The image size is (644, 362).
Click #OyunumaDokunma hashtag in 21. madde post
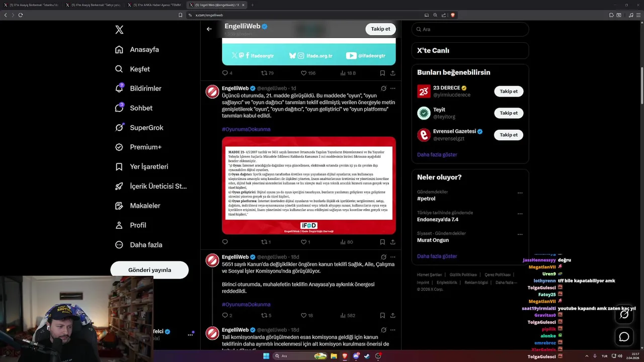(246, 129)
